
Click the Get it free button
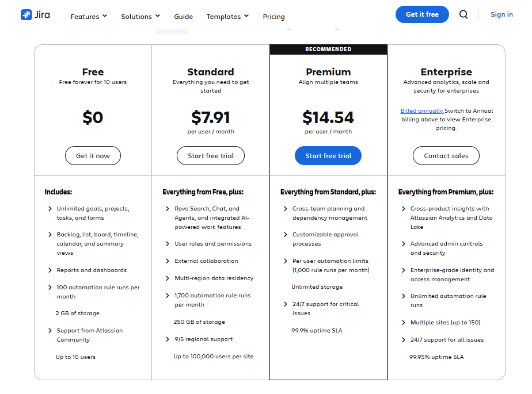pyautogui.click(x=422, y=14)
